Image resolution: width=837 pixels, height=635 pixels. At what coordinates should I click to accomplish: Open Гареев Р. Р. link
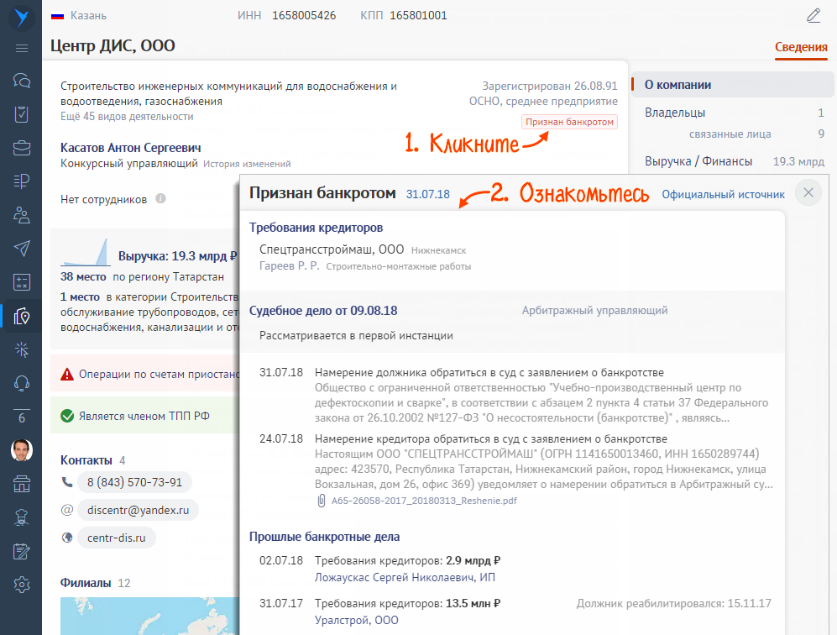click(289, 266)
